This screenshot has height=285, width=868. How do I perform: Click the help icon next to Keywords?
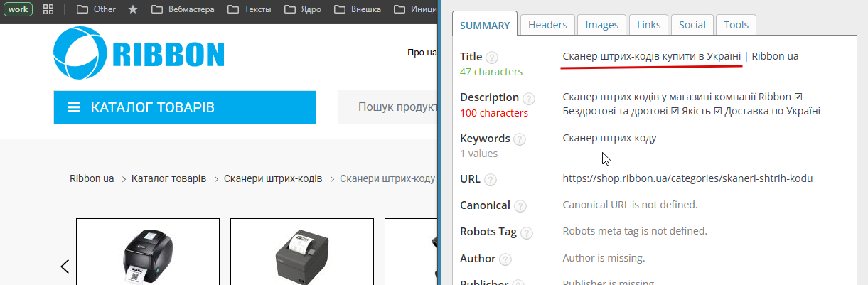point(520,140)
